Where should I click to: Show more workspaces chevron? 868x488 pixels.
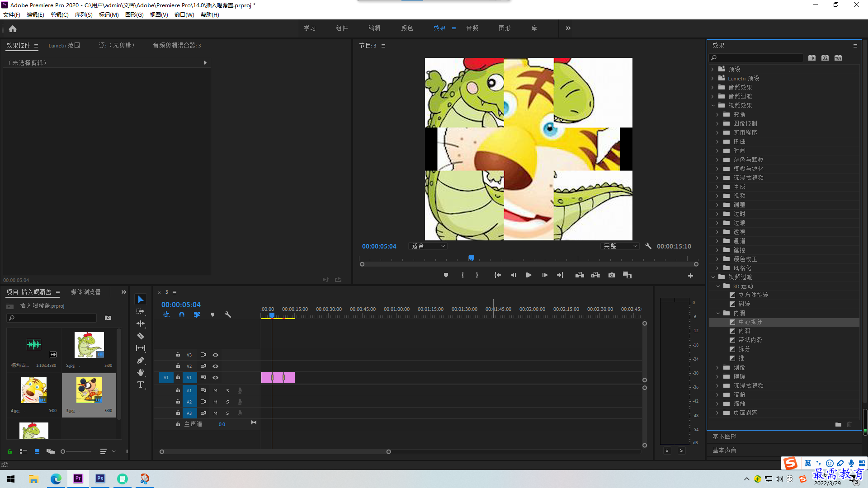pyautogui.click(x=568, y=28)
